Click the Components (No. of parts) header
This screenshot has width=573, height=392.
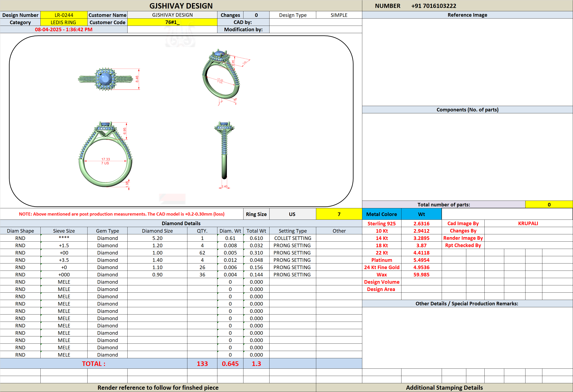(x=468, y=110)
